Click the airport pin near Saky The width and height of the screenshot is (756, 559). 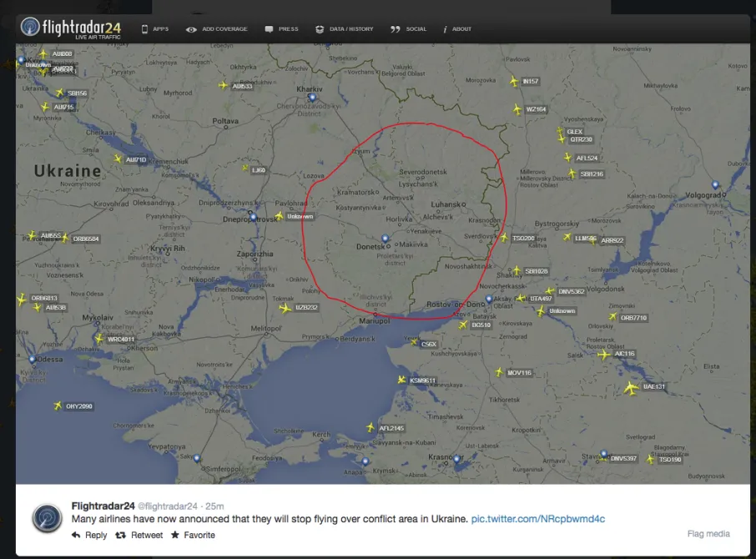(x=197, y=458)
